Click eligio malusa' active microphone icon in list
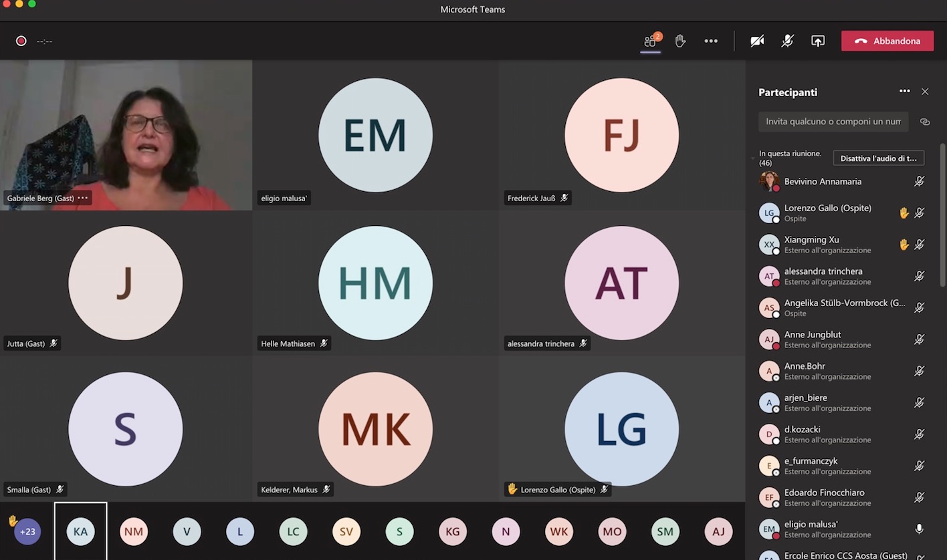 pos(920,529)
